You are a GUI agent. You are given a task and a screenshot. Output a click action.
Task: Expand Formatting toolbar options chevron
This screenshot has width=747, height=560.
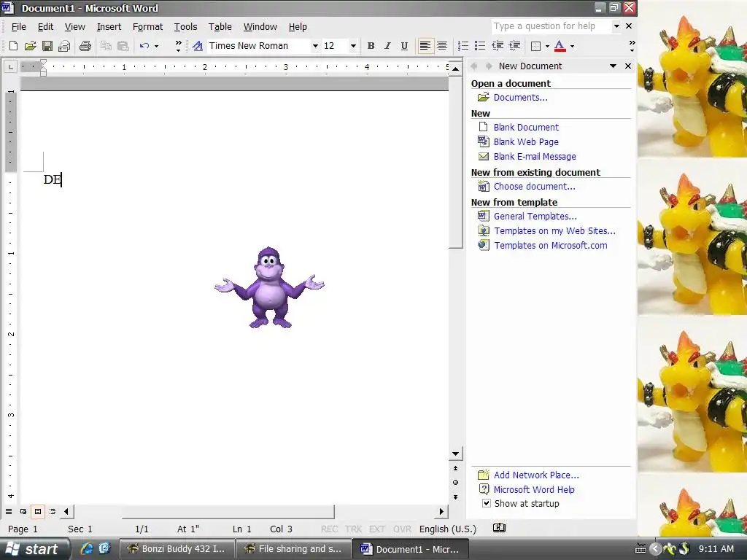coord(632,46)
